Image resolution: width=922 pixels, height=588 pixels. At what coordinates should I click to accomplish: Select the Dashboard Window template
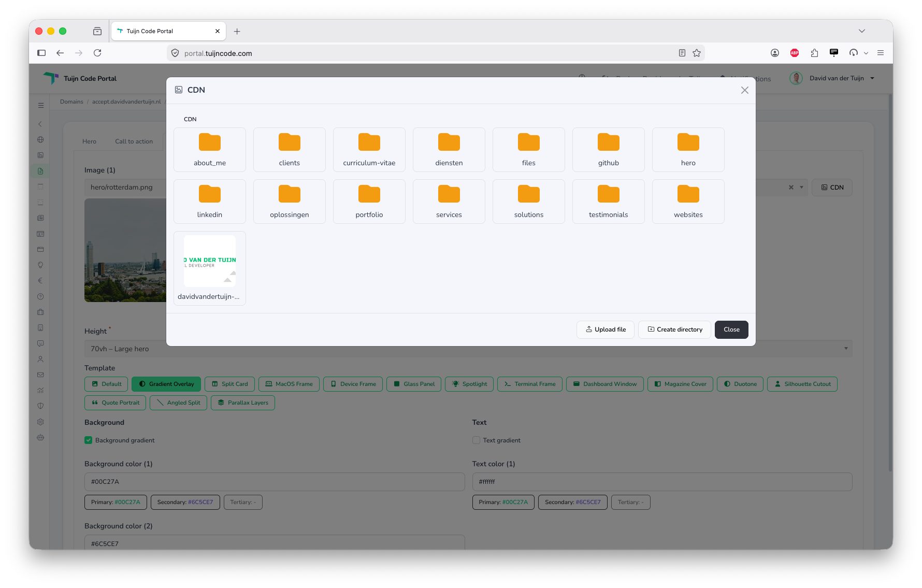605,384
